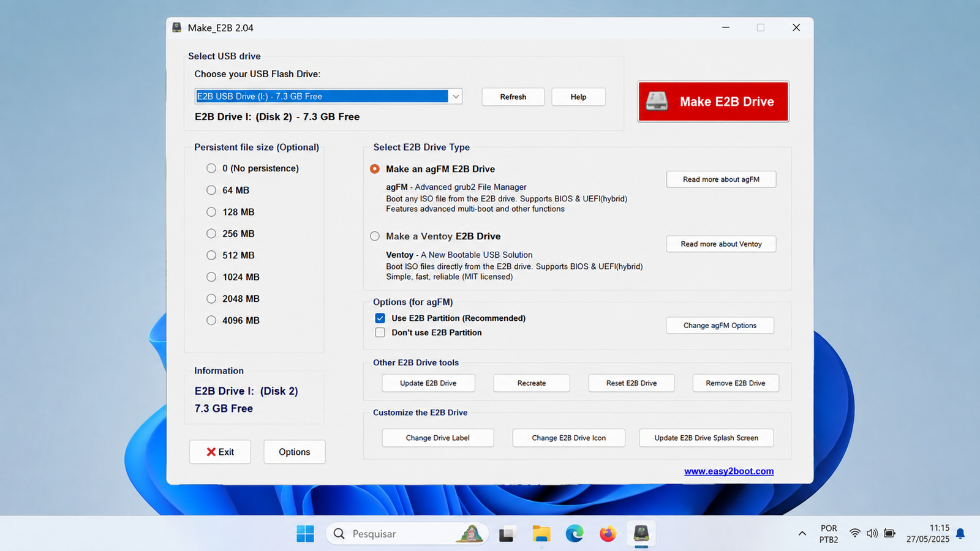980x551 pixels.
Task: Click Change E2B Drive Icon button
Action: pyautogui.click(x=569, y=438)
